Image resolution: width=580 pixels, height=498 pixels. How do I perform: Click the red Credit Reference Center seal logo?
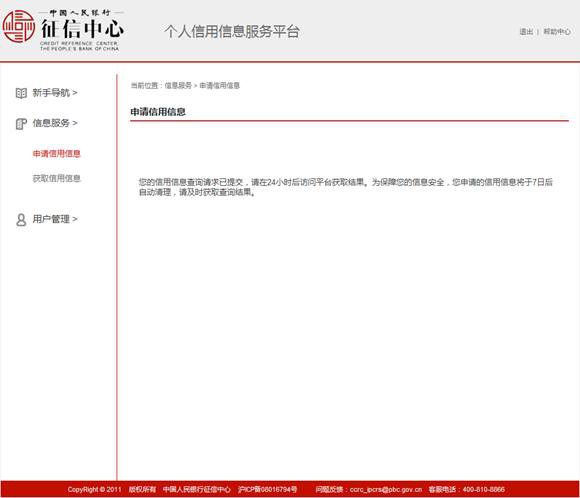click(18, 26)
